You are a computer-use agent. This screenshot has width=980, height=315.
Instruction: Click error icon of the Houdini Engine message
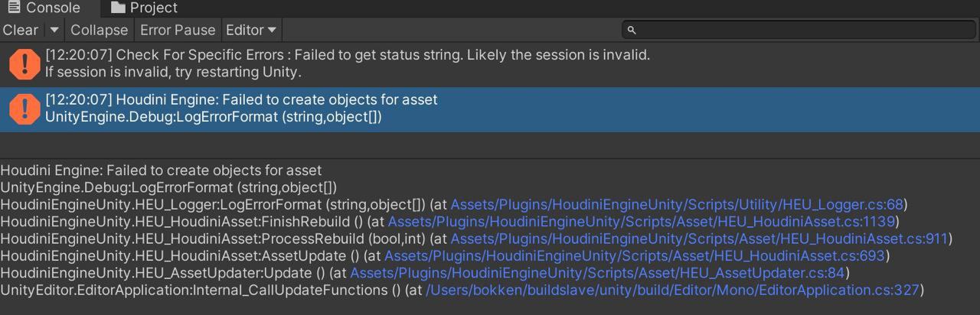point(24,109)
